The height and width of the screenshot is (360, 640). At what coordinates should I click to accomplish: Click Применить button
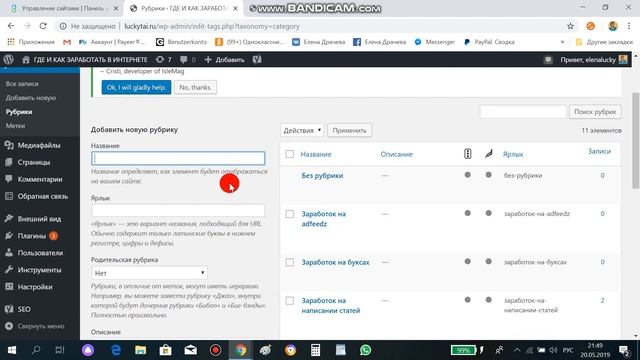(349, 131)
